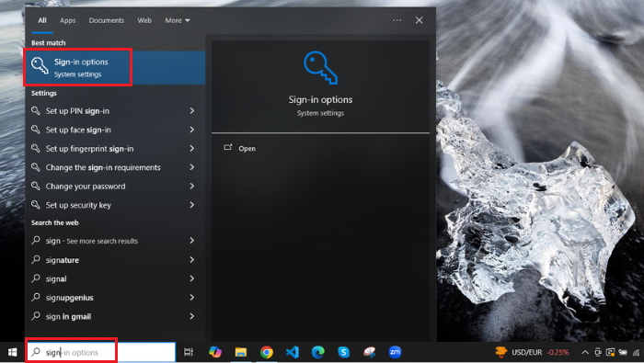
Task: Switch to the All search tab
Action: click(x=42, y=20)
